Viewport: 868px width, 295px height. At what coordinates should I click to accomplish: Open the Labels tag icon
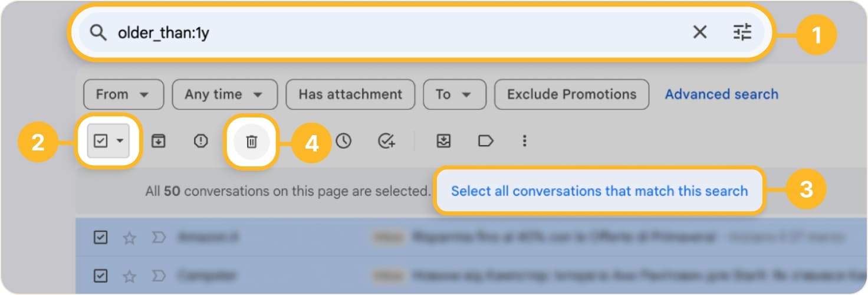click(x=485, y=141)
